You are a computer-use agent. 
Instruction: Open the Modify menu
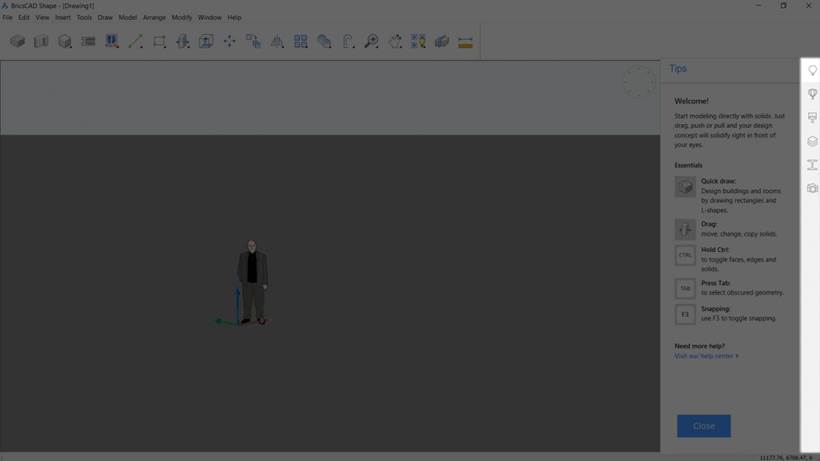point(182,17)
